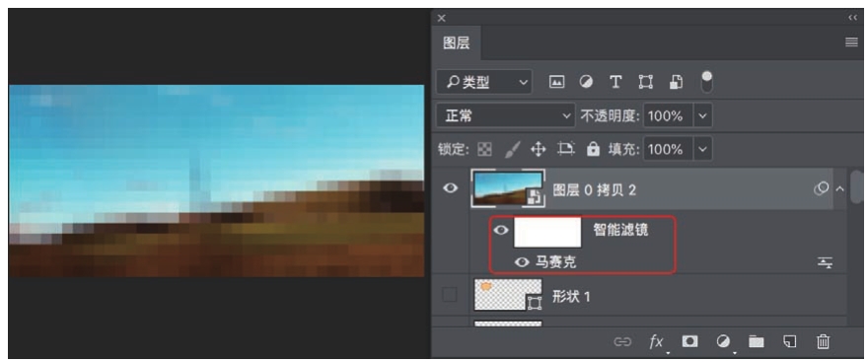
Task: Click the delete layer trash icon
Action: (824, 341)
